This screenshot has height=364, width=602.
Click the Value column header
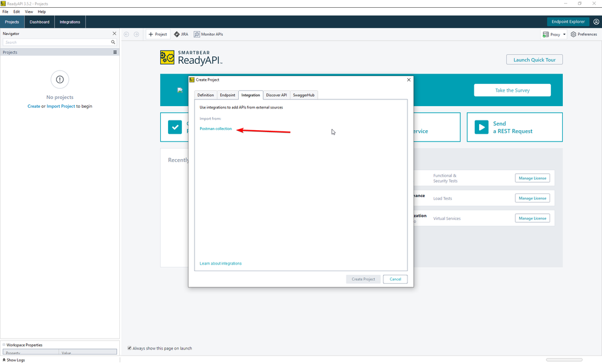pyautogui.click(x=88, y=353)
